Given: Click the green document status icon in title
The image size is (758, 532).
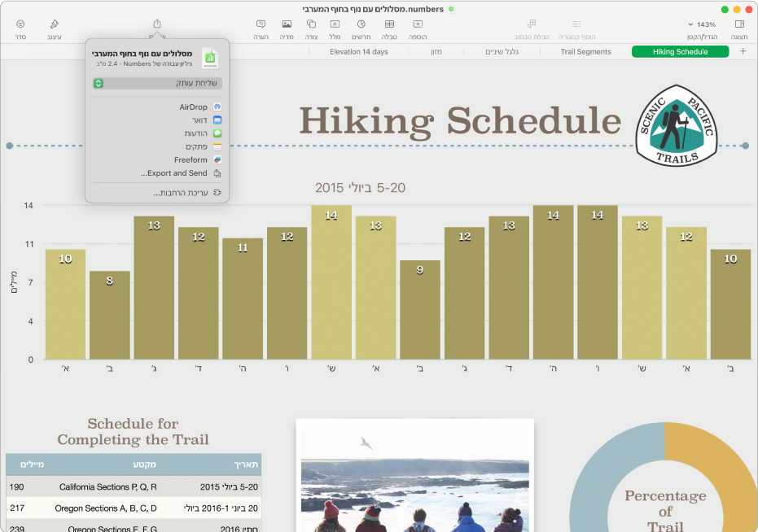Looking at the screenshot, I should pyautogui.click(x=451, y=9).
